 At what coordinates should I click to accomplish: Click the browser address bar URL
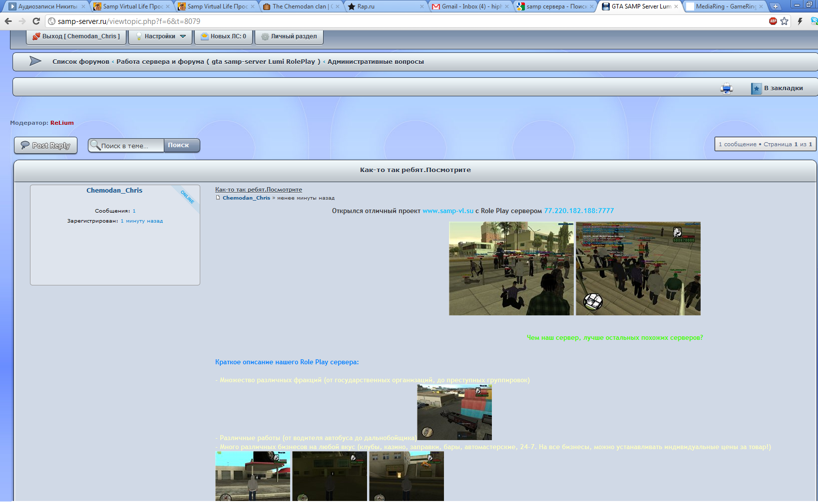tap(129, 21)
